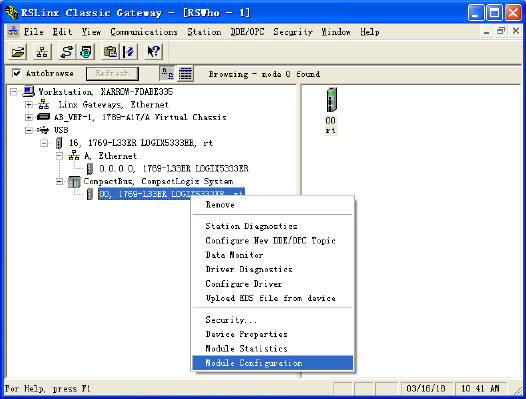Click the RSWho document icon in menu bar
This screenshot has width=526, height=399.
13,31
